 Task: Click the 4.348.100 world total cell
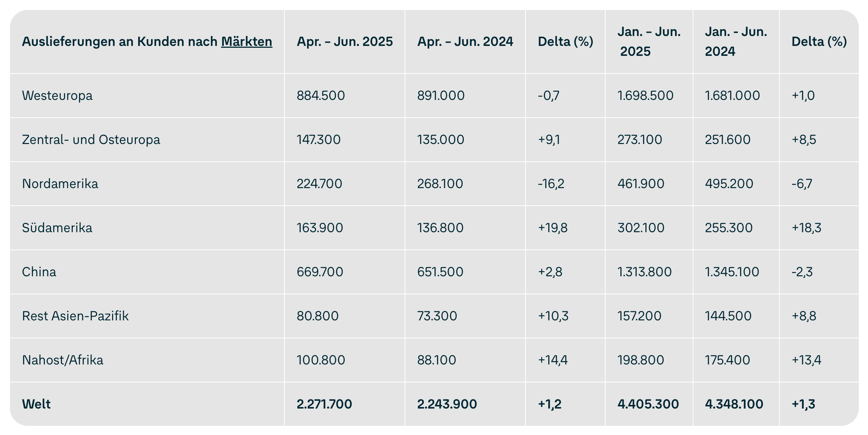coord(734,404)
